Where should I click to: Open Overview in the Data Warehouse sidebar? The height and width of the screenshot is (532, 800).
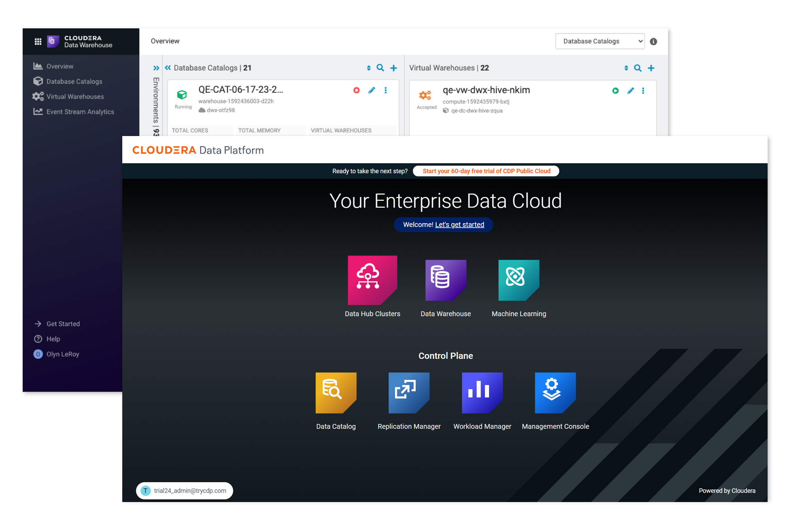coord(53,66)
